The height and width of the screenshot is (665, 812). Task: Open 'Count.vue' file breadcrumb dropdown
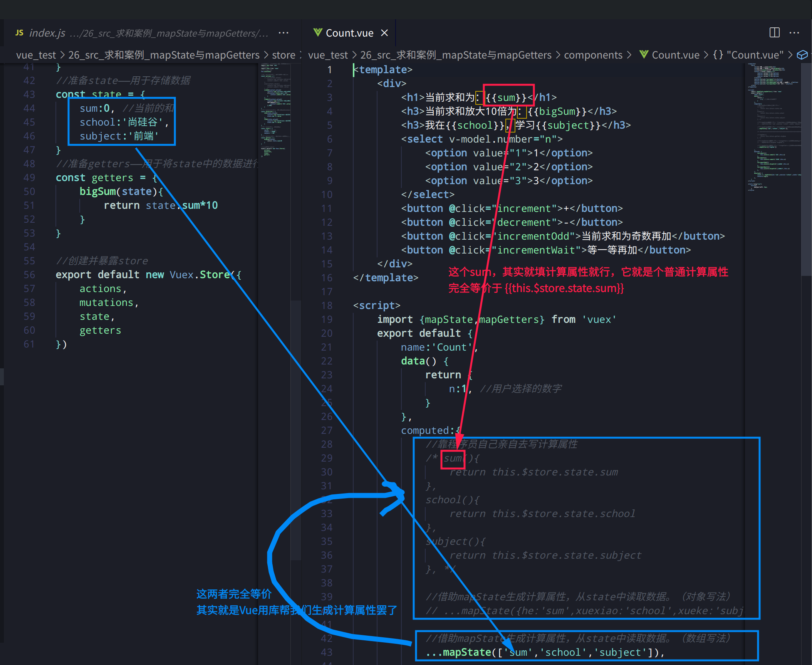point(675,55)
